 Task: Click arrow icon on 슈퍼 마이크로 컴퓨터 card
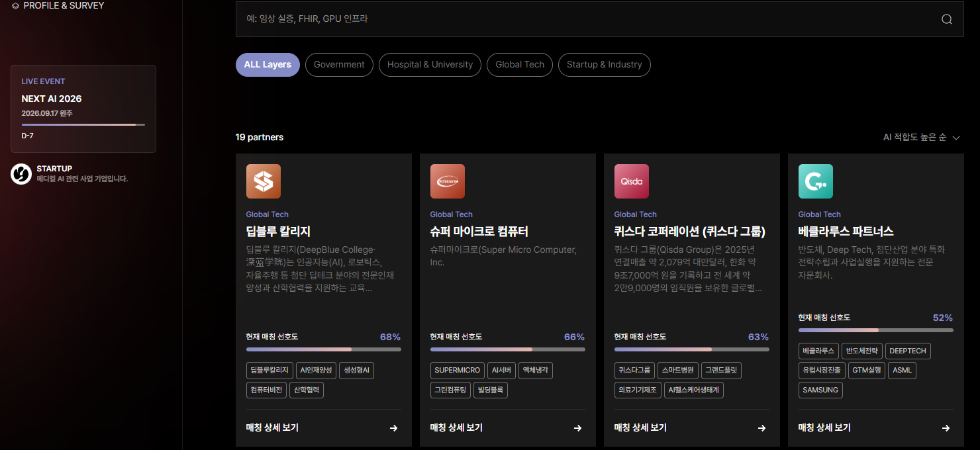(x=577, y=428)
